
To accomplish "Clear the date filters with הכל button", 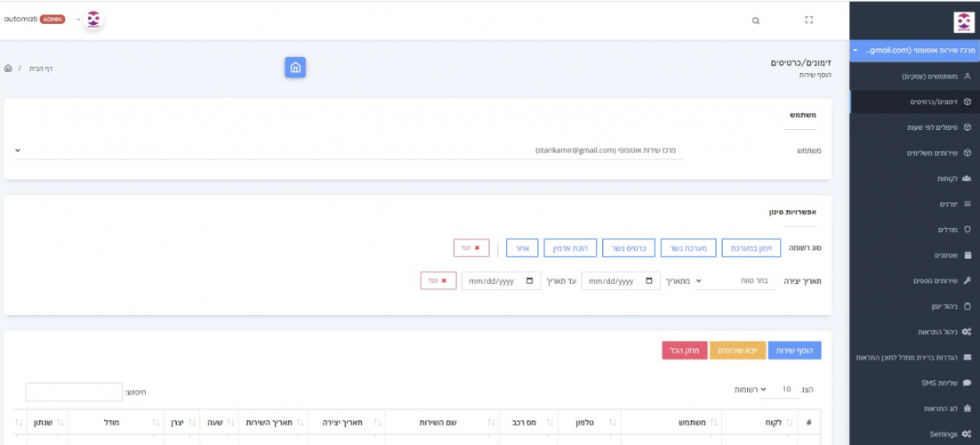I will [438, 281].
